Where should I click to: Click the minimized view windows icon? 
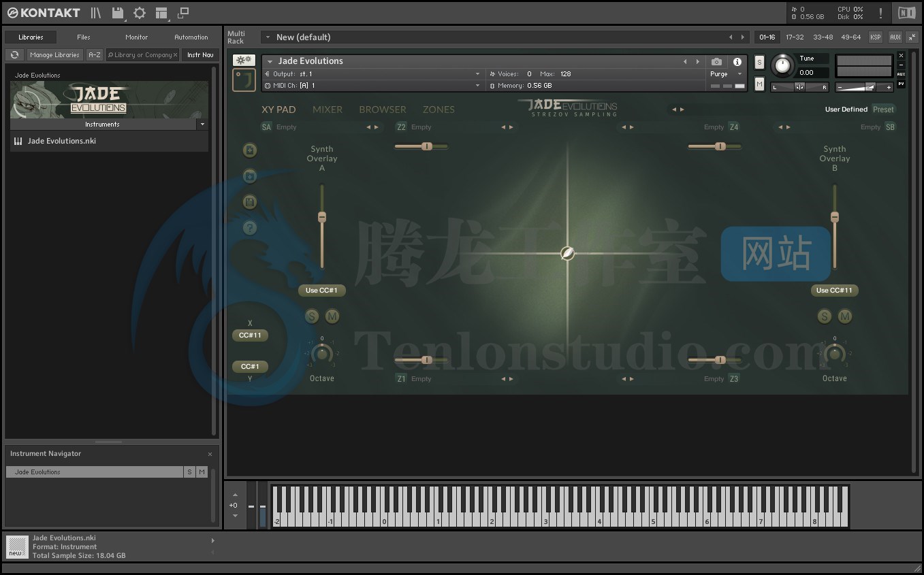click(x=183, y=13)
